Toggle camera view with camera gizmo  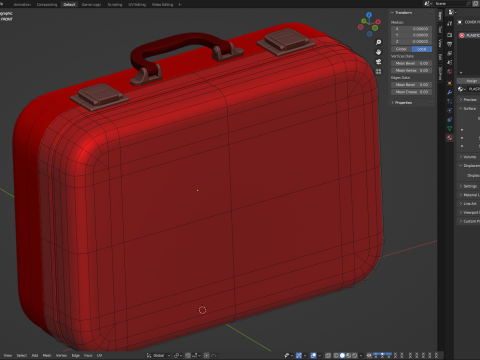(378, 62)
